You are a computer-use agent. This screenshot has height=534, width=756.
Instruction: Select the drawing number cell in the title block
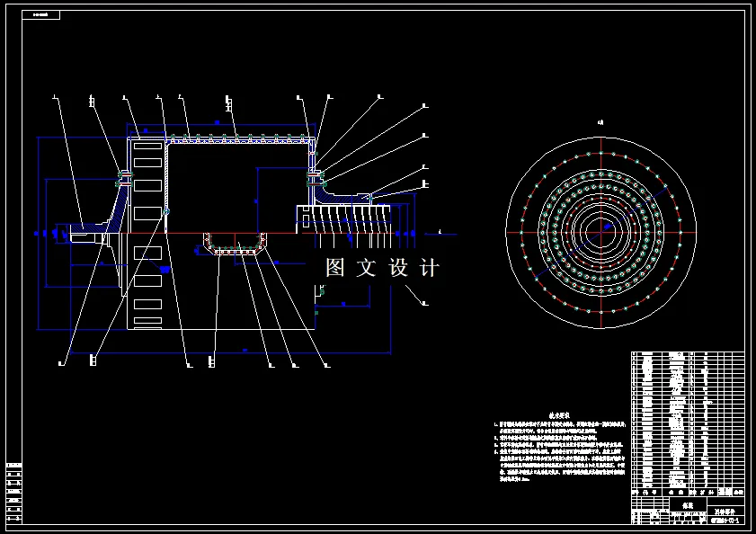tap(725, 521)
